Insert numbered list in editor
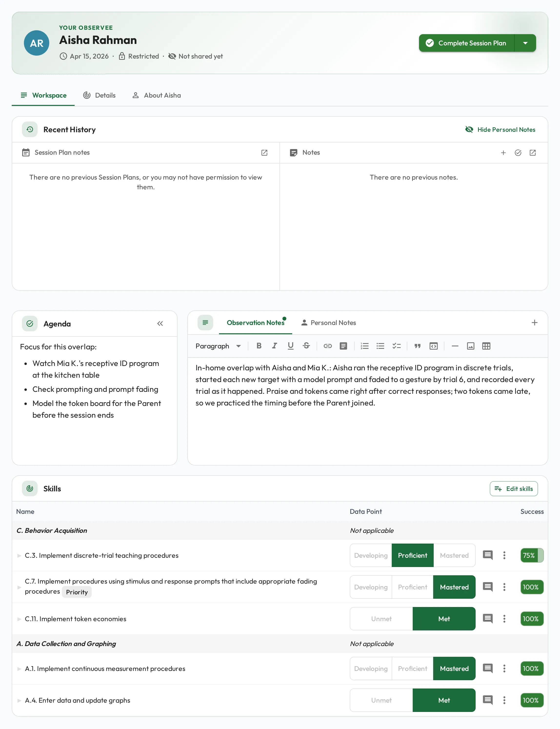 click(365, 346)
